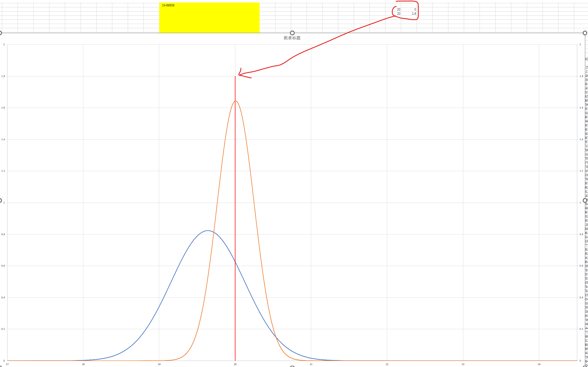588x367 pixels.
Task: Click the left axis label 0.6
Action: pos(3,266)
